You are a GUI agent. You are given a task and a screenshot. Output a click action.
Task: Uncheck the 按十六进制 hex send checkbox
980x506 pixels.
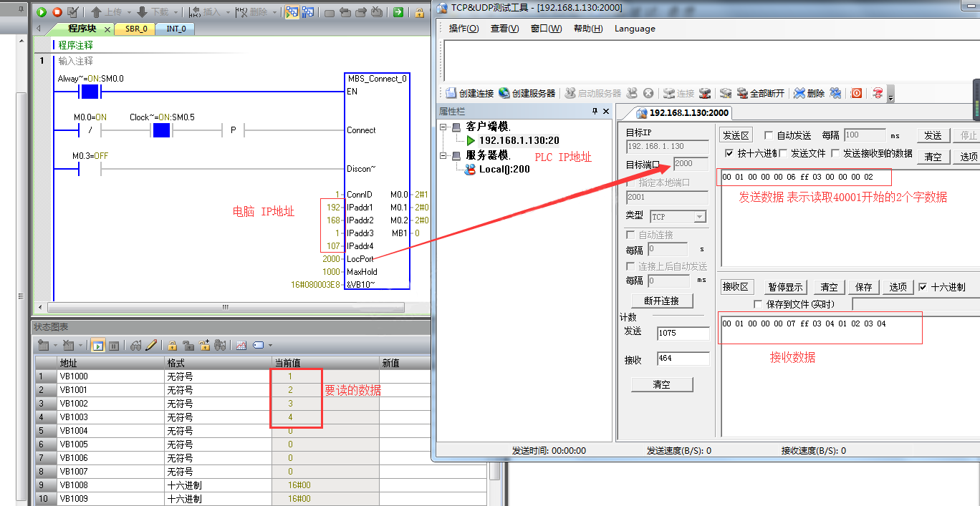[729, 153]
